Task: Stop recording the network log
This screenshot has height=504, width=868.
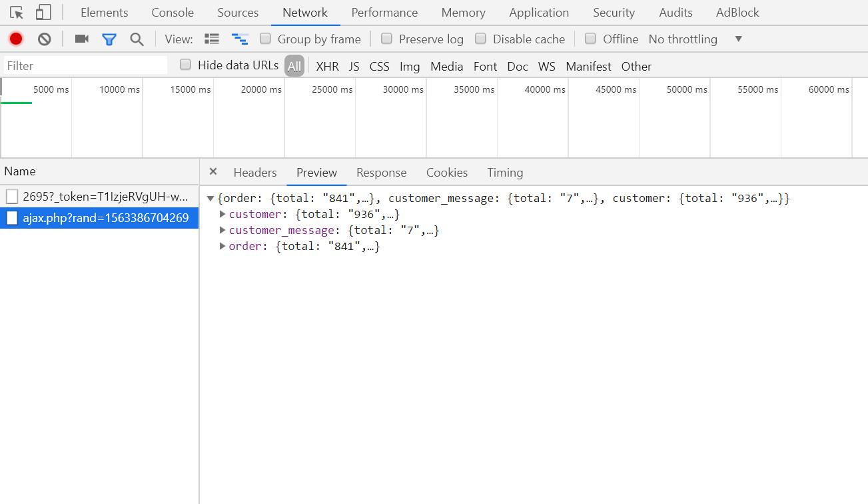Action: tap(15, 39)
